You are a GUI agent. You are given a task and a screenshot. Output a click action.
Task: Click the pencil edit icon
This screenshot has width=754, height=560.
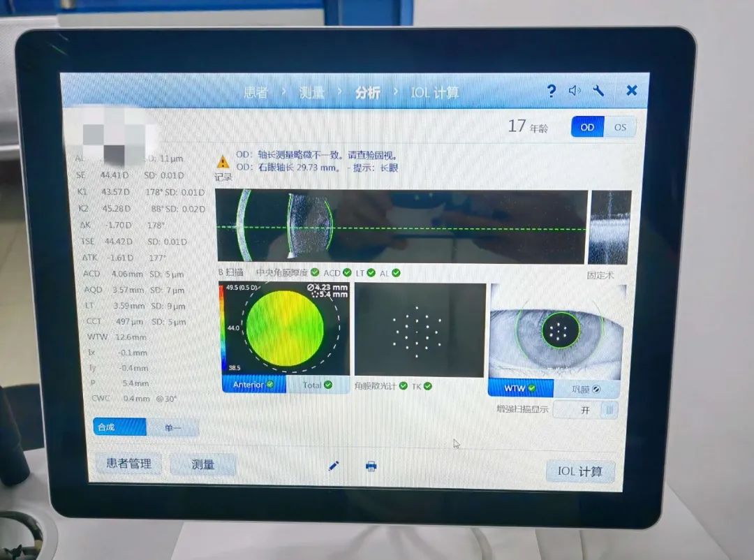click(x=334, y=466)
